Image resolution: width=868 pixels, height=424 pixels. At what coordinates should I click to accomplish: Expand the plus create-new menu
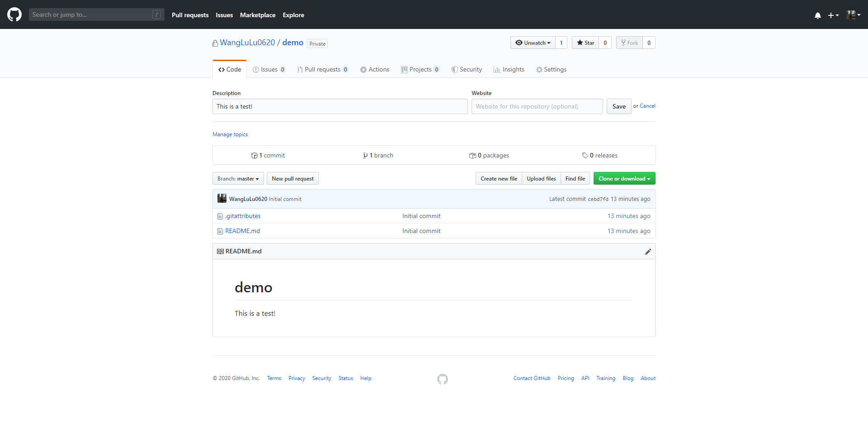coord(833,15)
